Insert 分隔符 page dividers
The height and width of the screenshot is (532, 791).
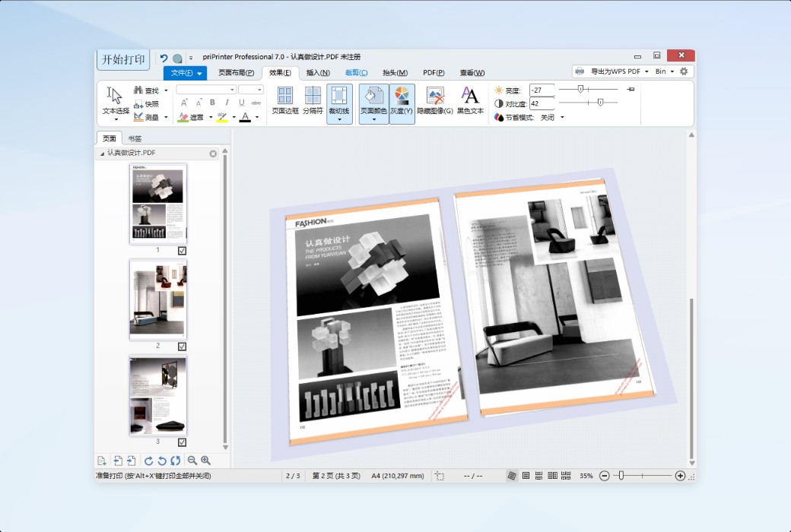pyautogui.click(x=313, y=101)
